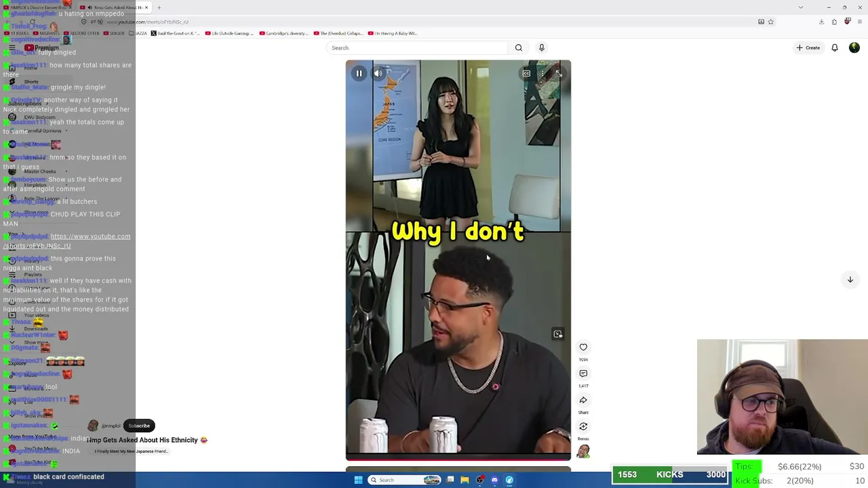Viewport: 868px width, 488px height.
Task: Bookmark this page with the star icon
Action: tap(770, 22)
